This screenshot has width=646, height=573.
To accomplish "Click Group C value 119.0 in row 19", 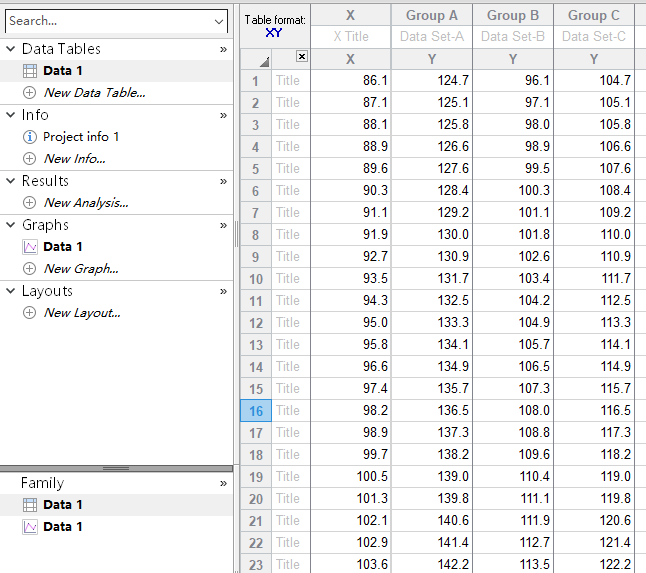I will tap(594, 477).
